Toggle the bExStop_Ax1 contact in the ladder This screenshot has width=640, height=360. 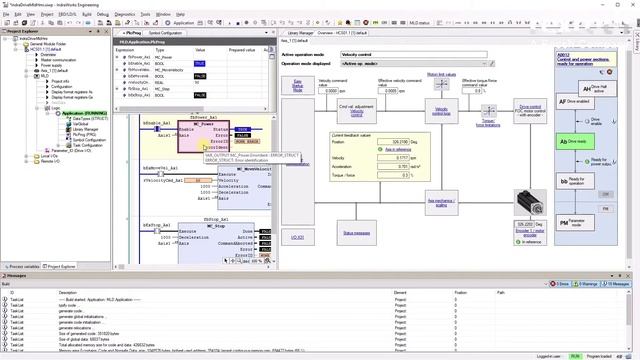[x=157, y=231]
